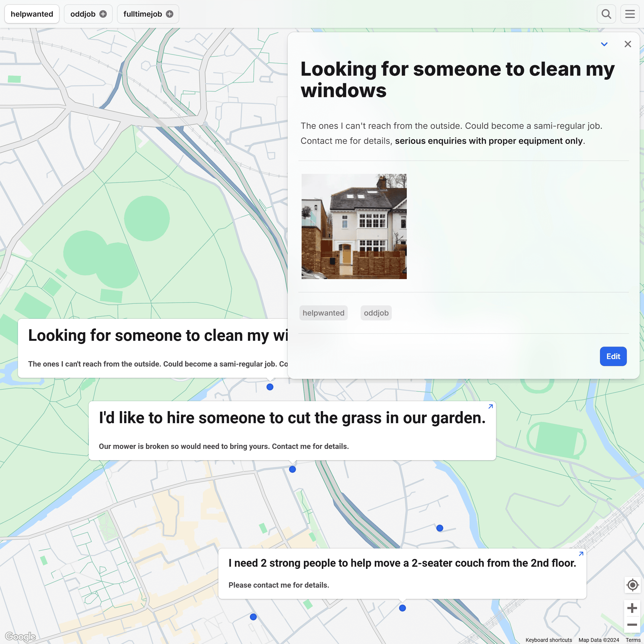Click the Edit button
The width and height of the screenshot is (644, 644).
point(613,356)
